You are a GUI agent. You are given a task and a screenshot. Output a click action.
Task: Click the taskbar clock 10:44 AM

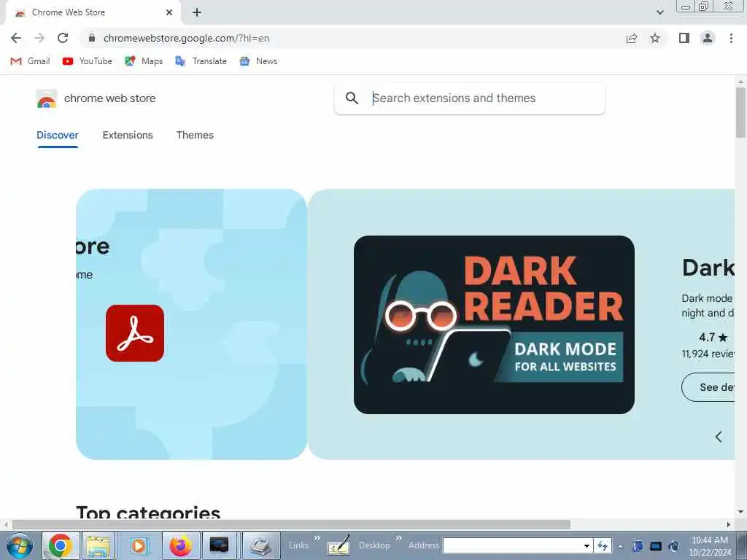point(709,540)
